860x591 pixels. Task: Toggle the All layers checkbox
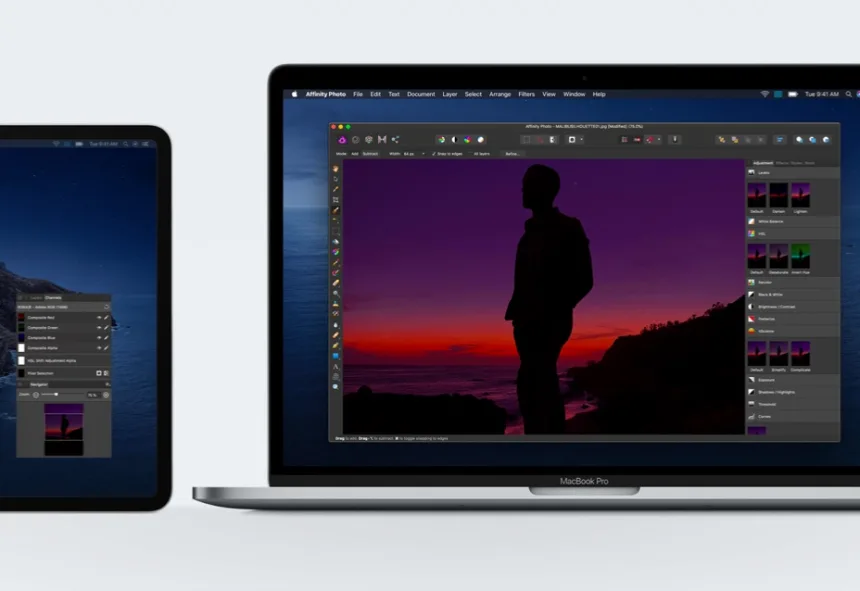(x=473, y=153)
